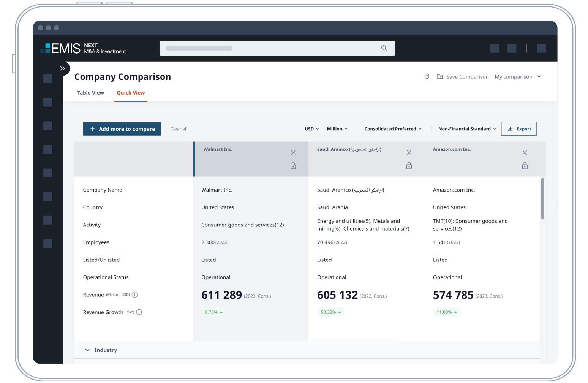This screenshot has height=383, width=588.
Task: Toggle the lock on Amazon.com Inc. column
Action: point(525,166)
